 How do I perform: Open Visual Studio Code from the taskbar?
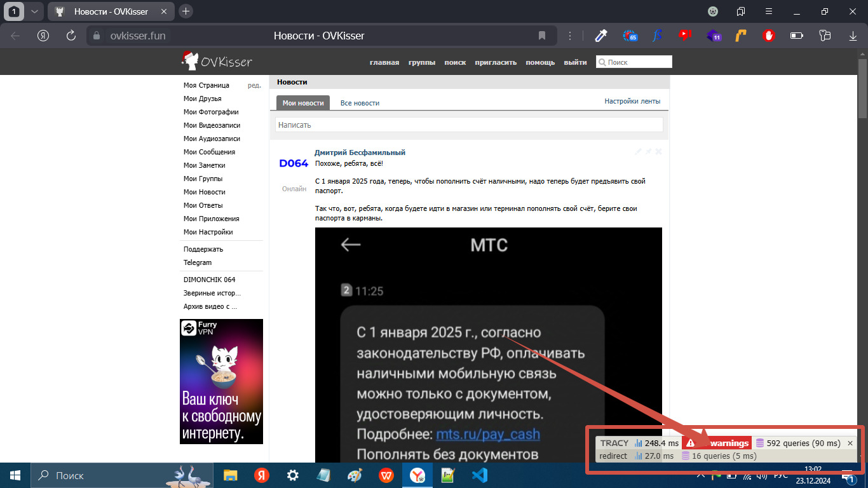[x=480, y=475]
